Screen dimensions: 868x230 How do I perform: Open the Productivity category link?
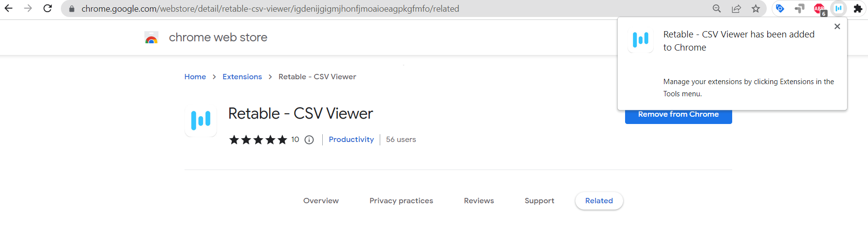click(351, 140)
